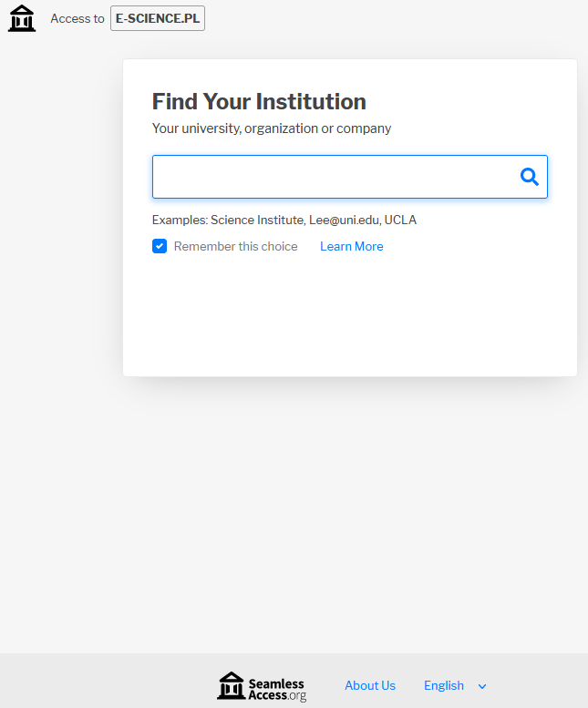Click the magnifying glass search icon
The height and width of the screenshot is (708, 588).
(530, 177)
